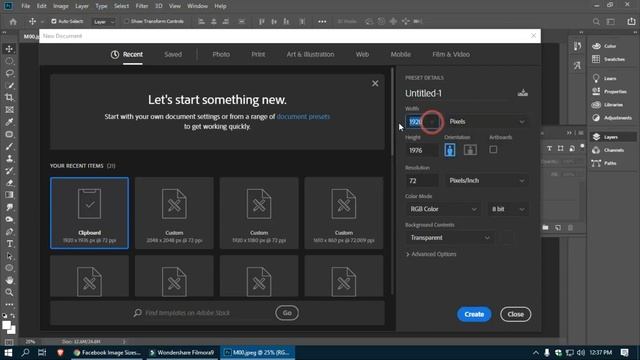Open the Layer auto-select dropdown
The height and width of the screenshot is (360, 640).
103,22
